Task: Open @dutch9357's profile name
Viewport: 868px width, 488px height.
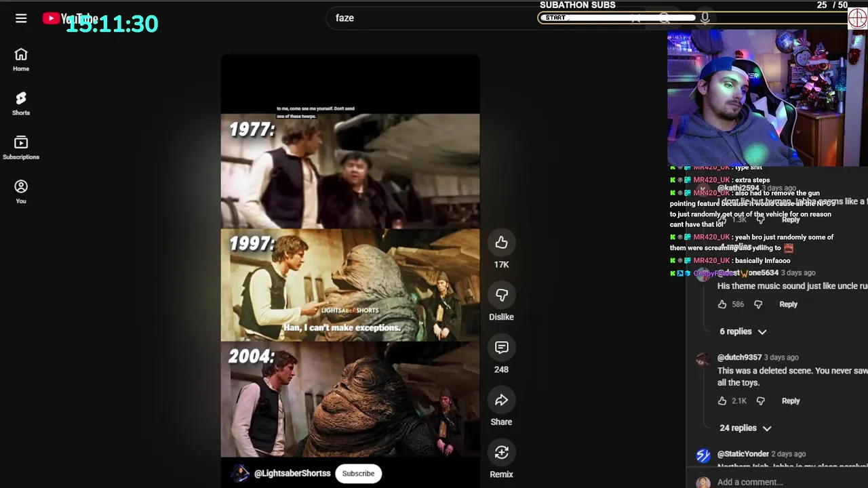Action: click(739, 357)
